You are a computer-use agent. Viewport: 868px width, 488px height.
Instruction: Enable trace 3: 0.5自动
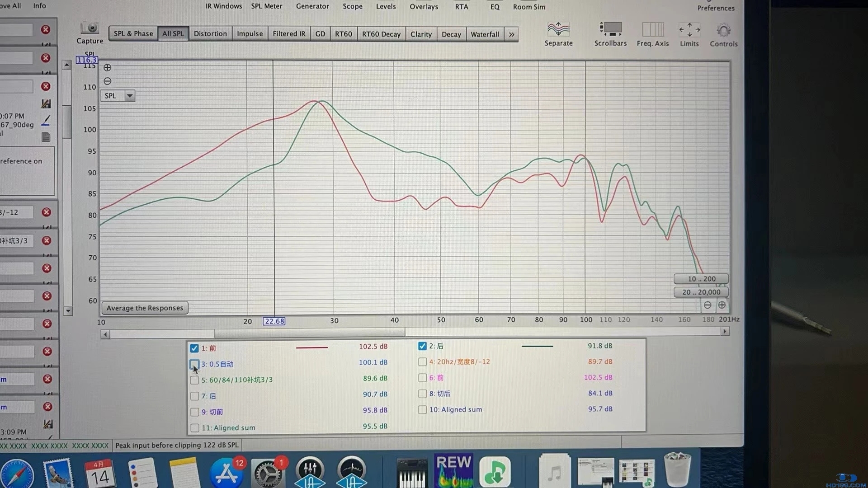[x=194, y=364]
